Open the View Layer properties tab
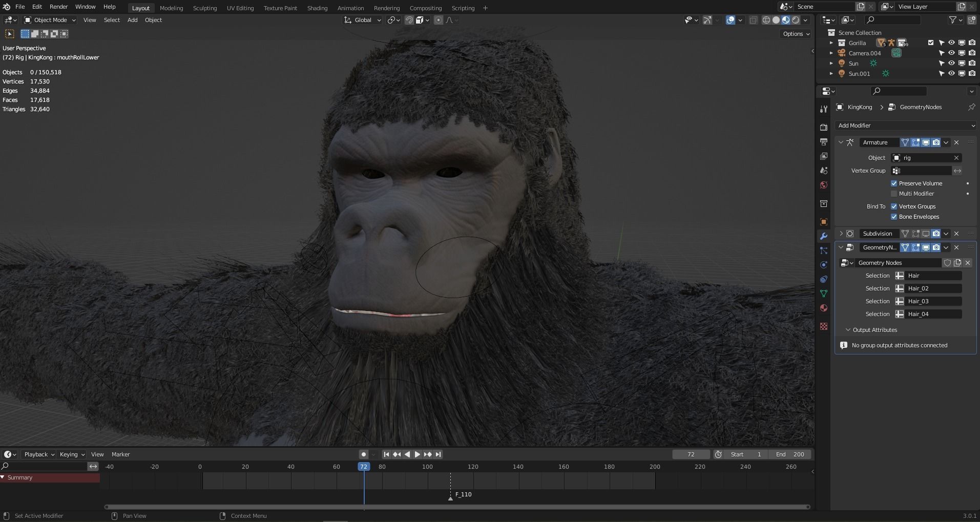The height and width of the screenshot is (522, 980). tap(824, 156)
